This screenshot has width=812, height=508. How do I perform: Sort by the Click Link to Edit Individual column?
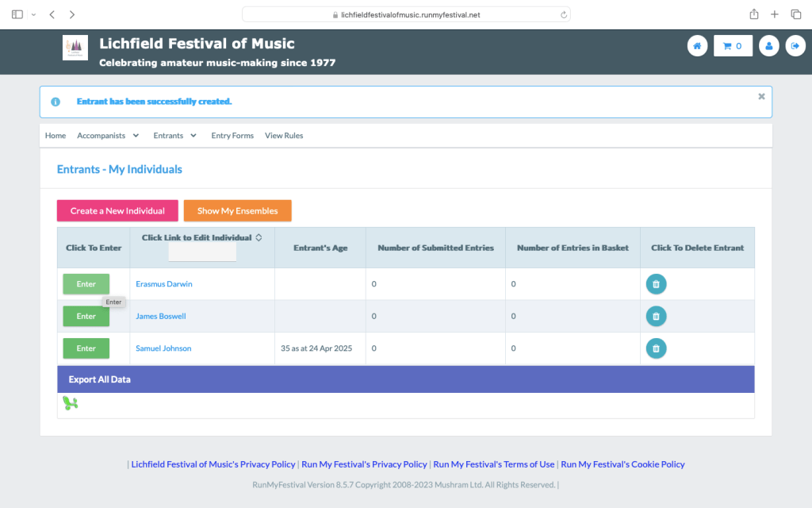pyautogui.click(x=259, y=237)
